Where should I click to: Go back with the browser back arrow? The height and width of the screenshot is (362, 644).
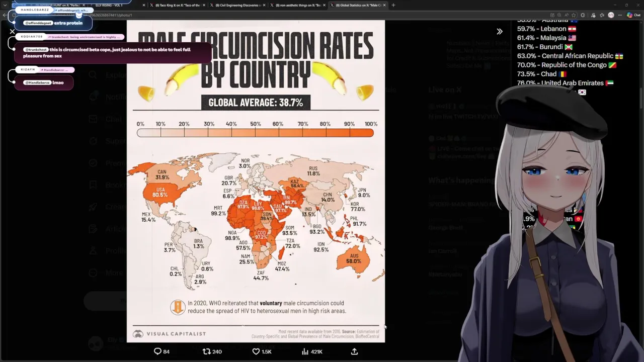click(5, 15)
